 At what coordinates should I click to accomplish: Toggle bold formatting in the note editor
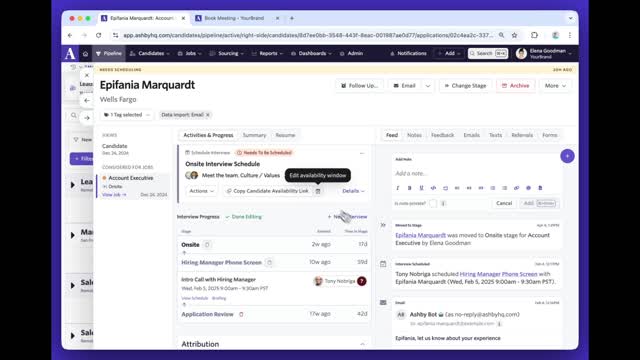pyautogui.click(x=409, y=188)
